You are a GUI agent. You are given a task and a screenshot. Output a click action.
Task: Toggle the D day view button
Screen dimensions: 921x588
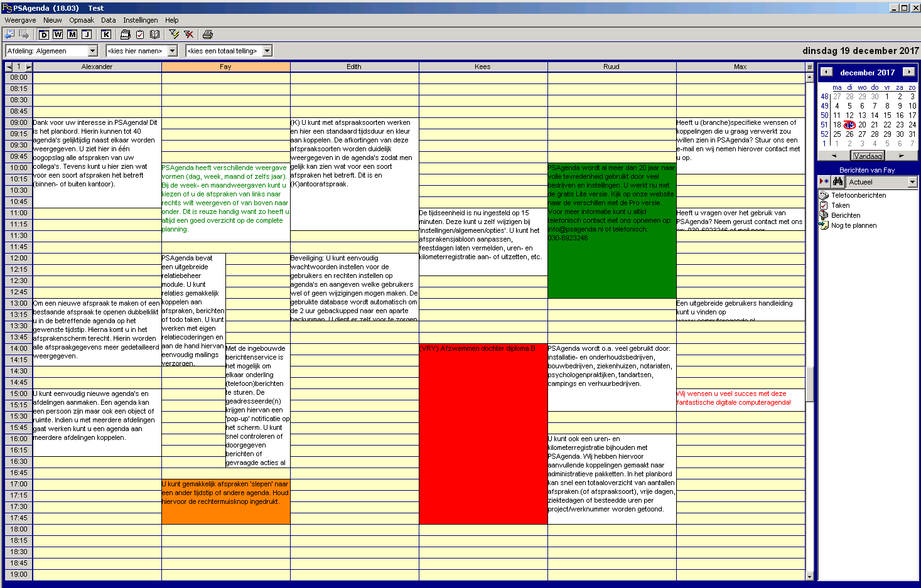pos(43,34)
